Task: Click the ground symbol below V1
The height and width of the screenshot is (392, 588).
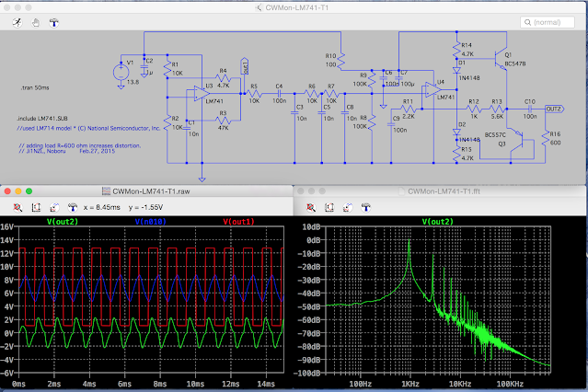Action: [x=121, y=86]
